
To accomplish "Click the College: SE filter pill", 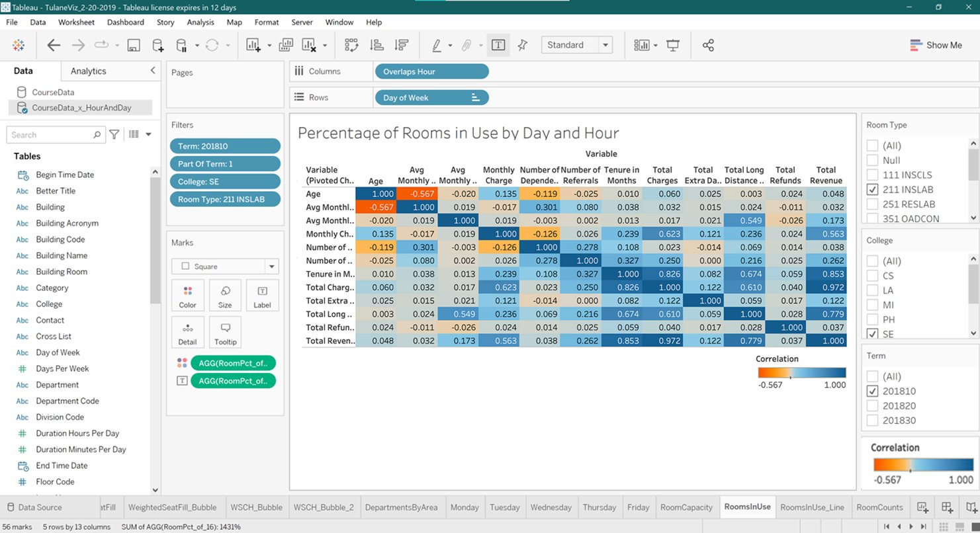I will (x=225, y=181).
